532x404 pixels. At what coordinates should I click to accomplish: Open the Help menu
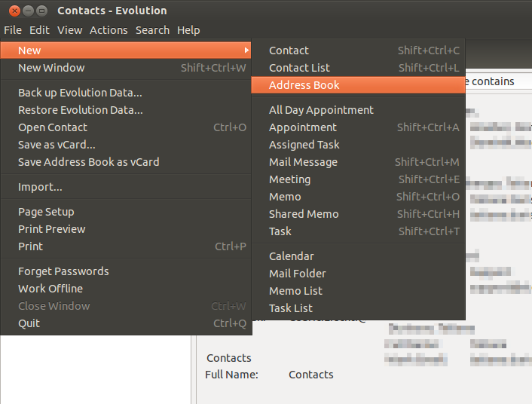point(188,30)
